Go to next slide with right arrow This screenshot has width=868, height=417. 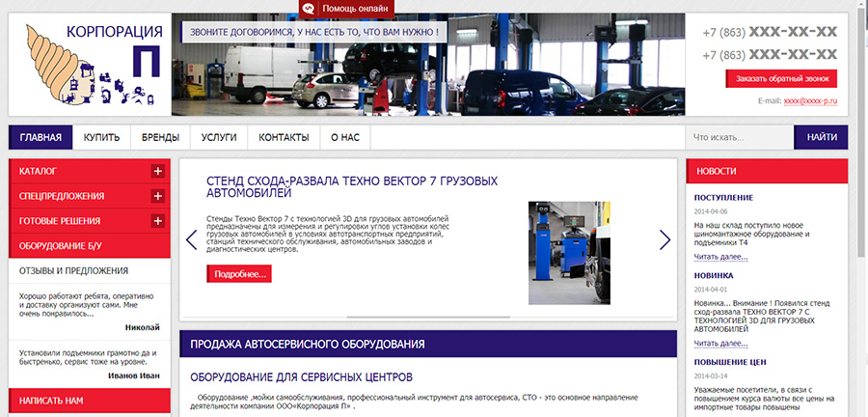pos(665,239)
